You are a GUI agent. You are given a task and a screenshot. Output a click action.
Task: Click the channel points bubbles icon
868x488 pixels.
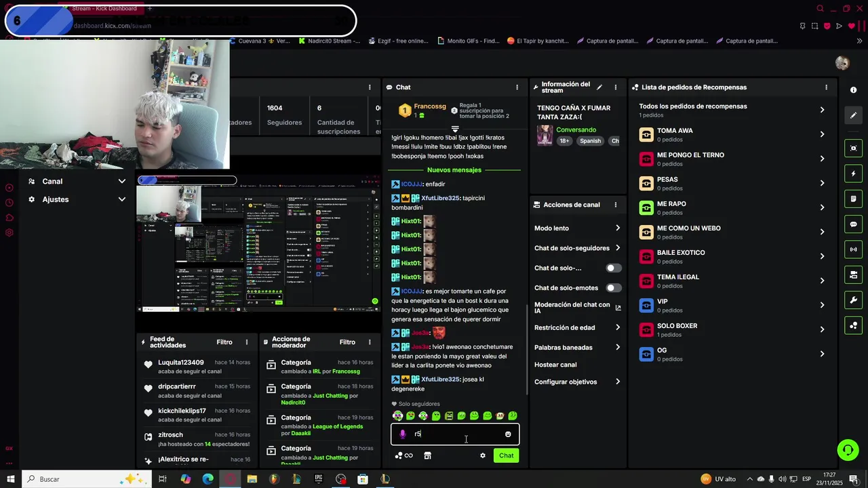[x=398, y=455]
